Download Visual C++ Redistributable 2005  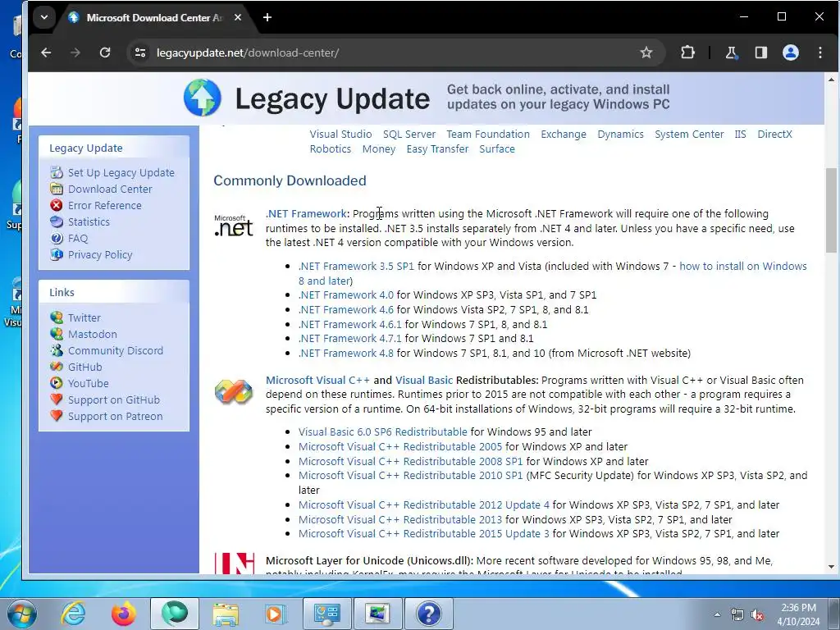(x=400, y=446)
